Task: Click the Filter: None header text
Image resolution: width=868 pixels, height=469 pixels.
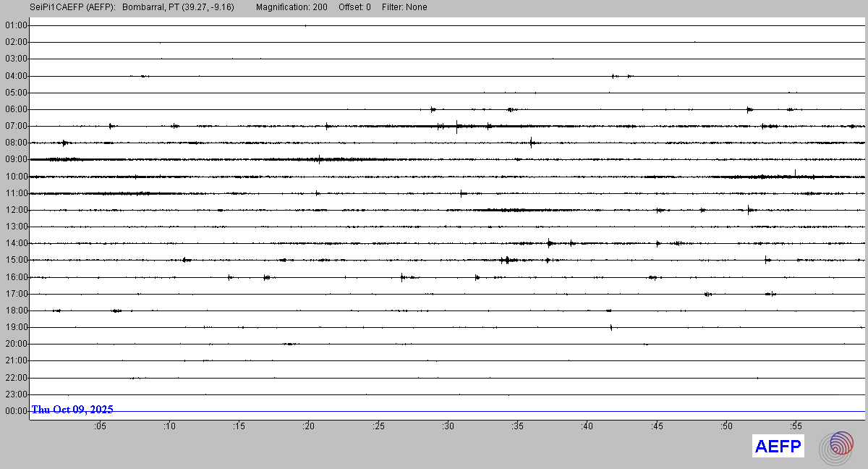Action: click(x=404, y=7)
